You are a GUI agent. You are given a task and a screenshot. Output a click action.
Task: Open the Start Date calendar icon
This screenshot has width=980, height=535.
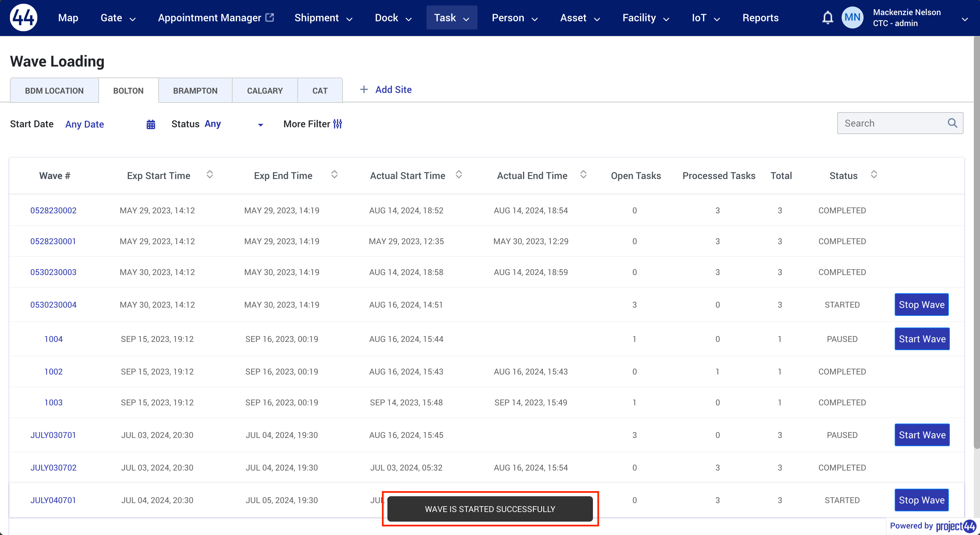pyautogui.click(x=151, y=124)
